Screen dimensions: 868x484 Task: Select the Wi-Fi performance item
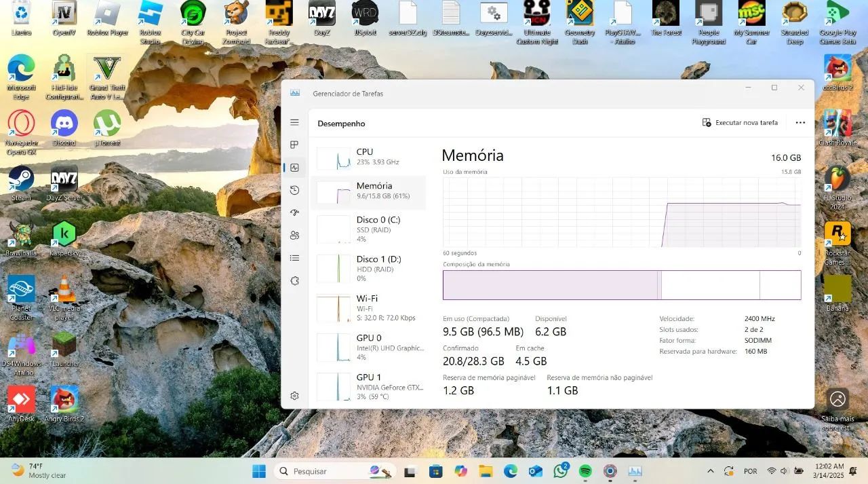(368, 308)
